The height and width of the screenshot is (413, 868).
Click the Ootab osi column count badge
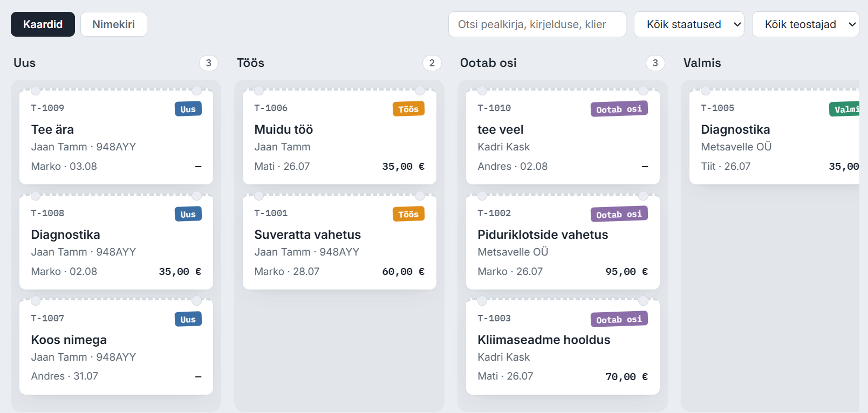click(655, 63)
